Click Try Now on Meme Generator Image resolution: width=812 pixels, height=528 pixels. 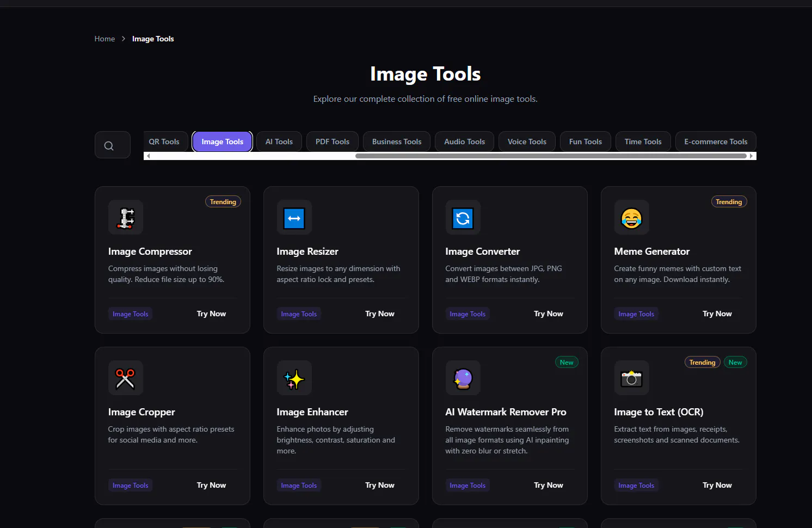tap(717, 314)
